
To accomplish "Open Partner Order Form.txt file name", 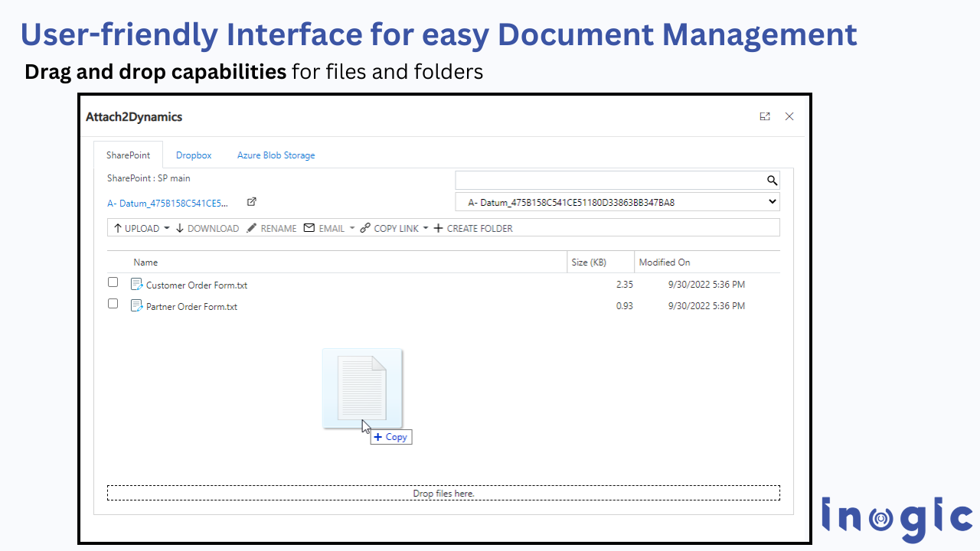I will (191, 307).
